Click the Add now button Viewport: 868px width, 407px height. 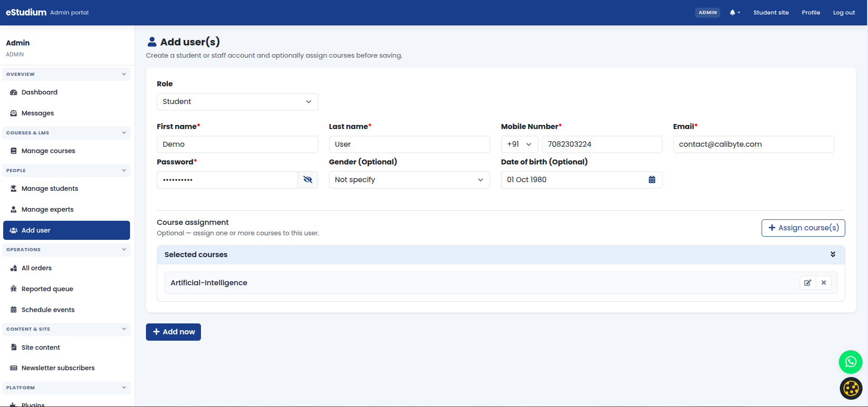click(173, 332)
